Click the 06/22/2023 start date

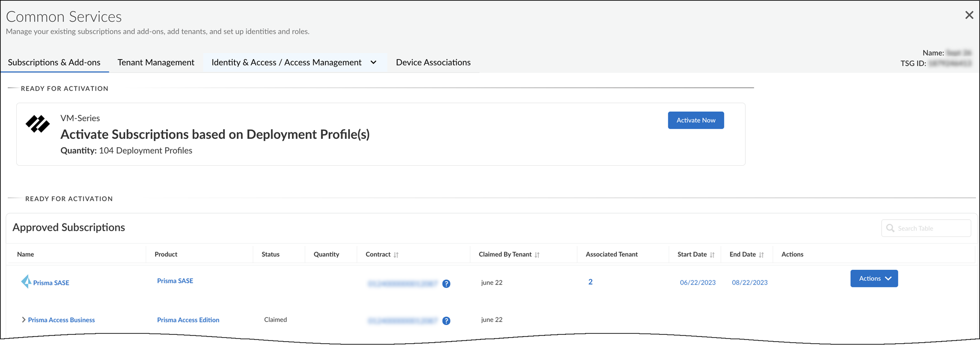[x=697, y=282]
